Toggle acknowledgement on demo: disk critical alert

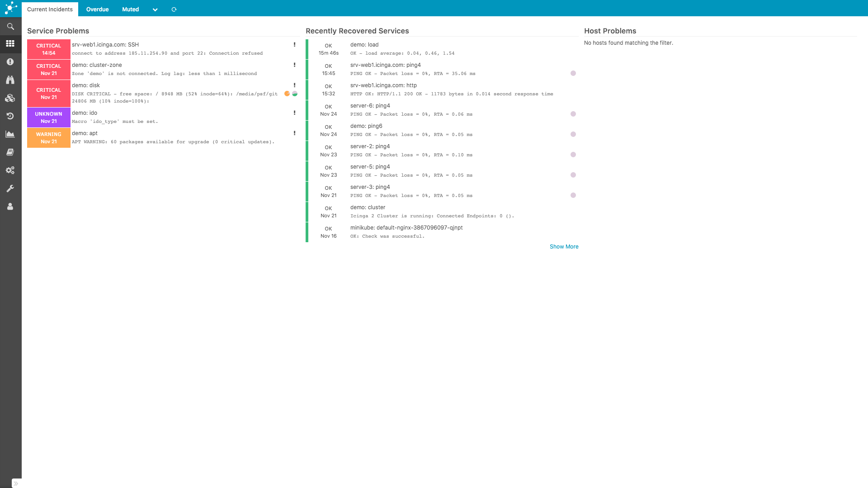pos(294,85)
